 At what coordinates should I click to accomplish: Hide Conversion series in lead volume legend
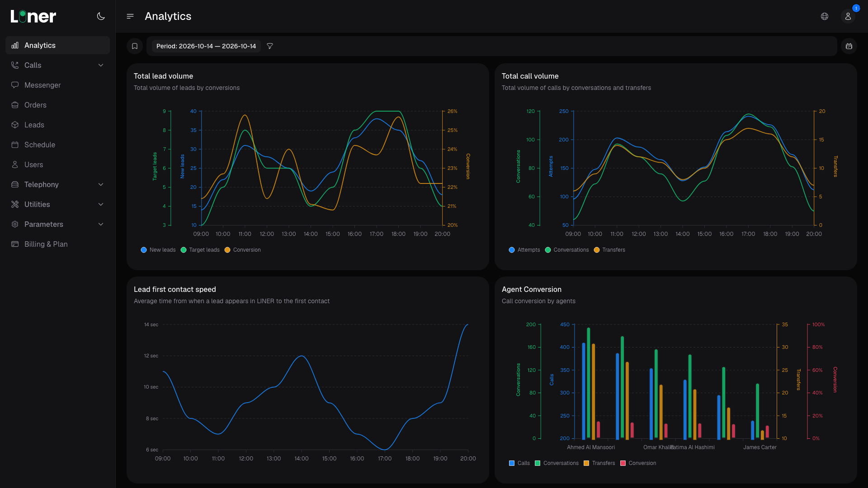coord(242,250)
